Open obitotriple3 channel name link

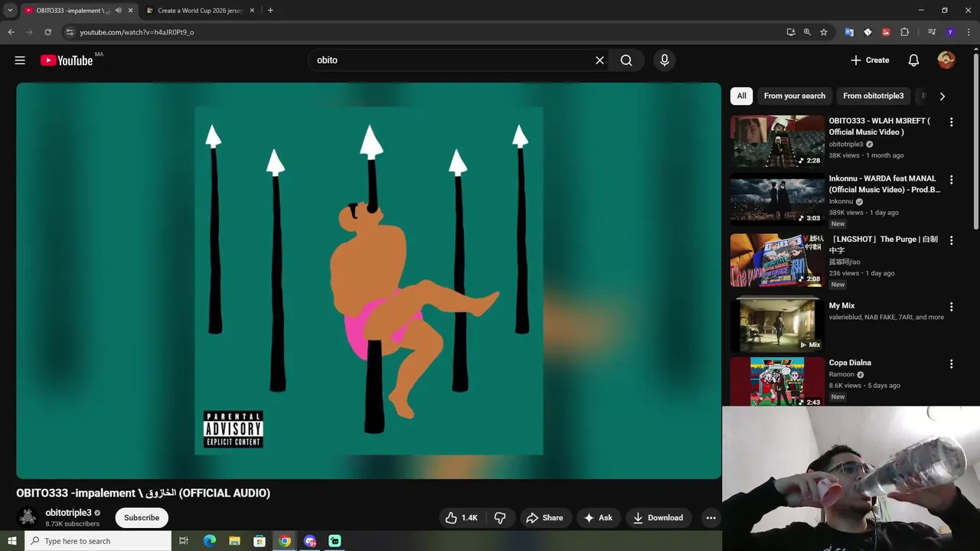coord(68,513)
